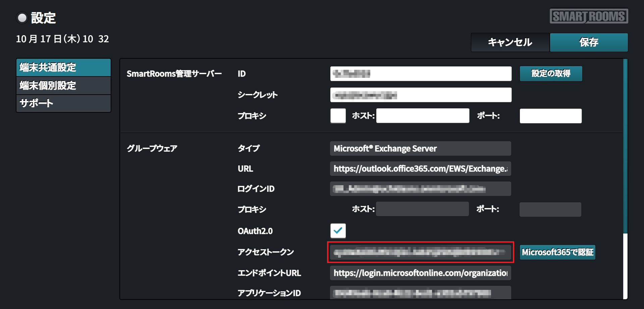
Task: Click the Microsoft365で認証 button
Action: pos(557,252)
